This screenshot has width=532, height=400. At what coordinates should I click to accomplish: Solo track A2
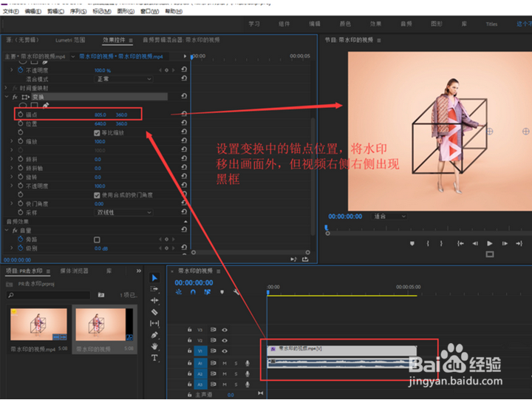[236, 374]
